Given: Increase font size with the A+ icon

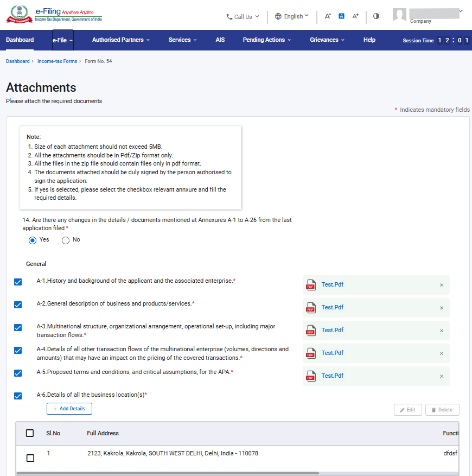Looking at the screenshot, I should [x=355, y=16].
